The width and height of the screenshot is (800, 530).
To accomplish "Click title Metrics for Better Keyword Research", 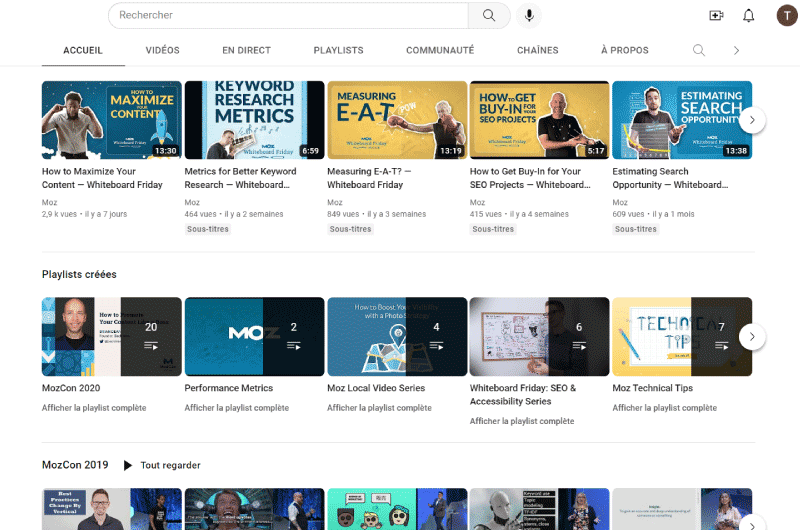I will (240, 178).
